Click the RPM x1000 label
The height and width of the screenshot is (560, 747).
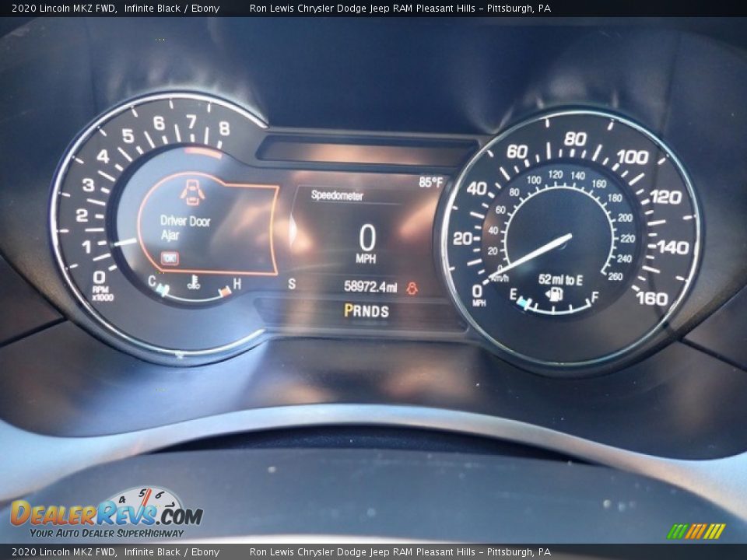[x=103, y=293]
